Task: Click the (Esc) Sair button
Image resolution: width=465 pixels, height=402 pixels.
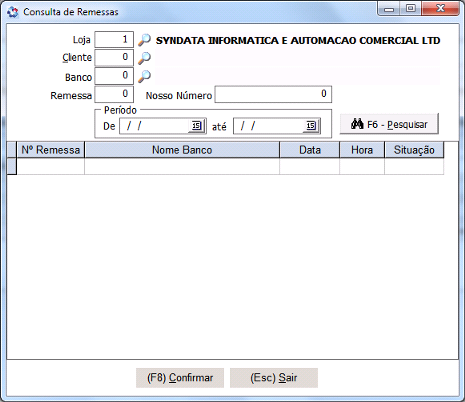Action: [274, 378]
